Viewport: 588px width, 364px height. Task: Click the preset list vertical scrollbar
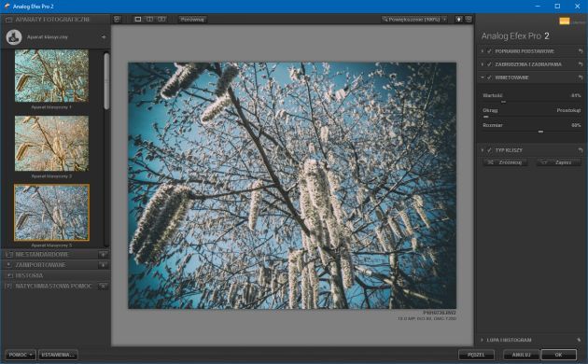[x=107, y=81]
